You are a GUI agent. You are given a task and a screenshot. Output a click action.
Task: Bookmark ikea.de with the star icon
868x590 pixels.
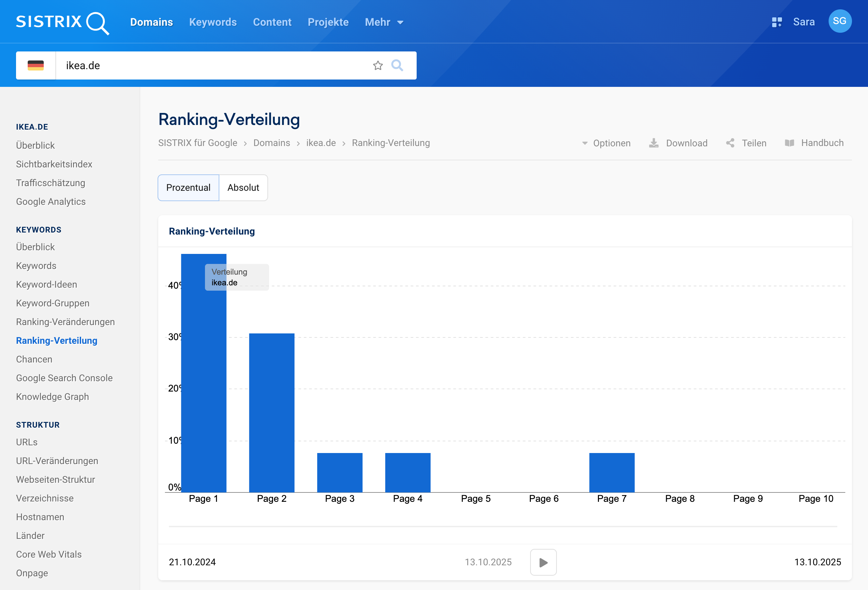378,65
